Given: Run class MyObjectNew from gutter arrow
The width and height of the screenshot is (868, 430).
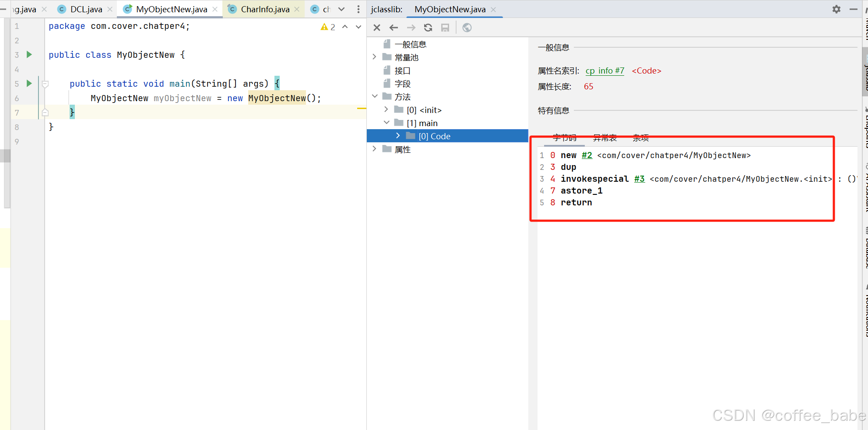Looking at the screenshot, I should coord(29,55).
